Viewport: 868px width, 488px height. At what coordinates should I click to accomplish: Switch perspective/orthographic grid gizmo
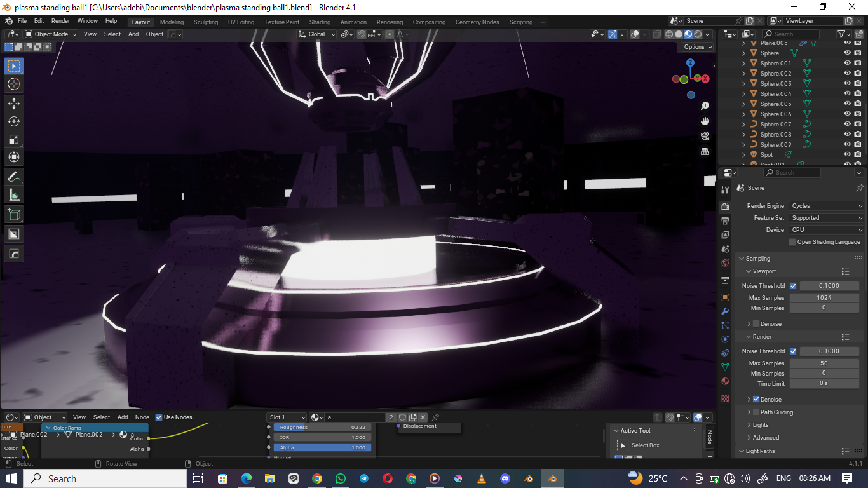[705, 151]
